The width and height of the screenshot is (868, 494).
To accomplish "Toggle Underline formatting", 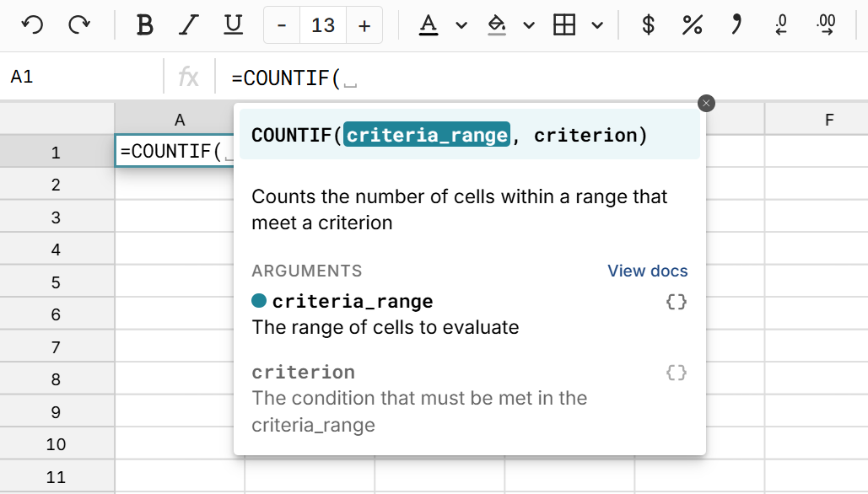I will tap(233, 25).
